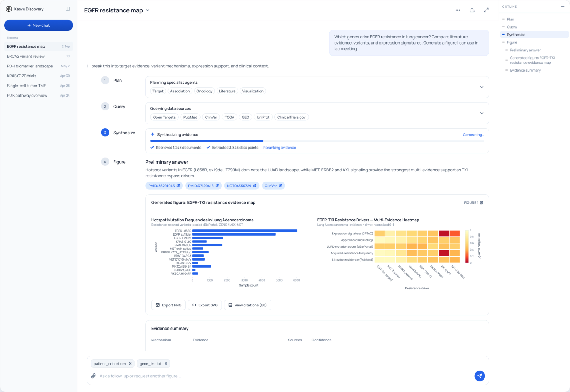Click the PubMed source chip

point(190,117)
